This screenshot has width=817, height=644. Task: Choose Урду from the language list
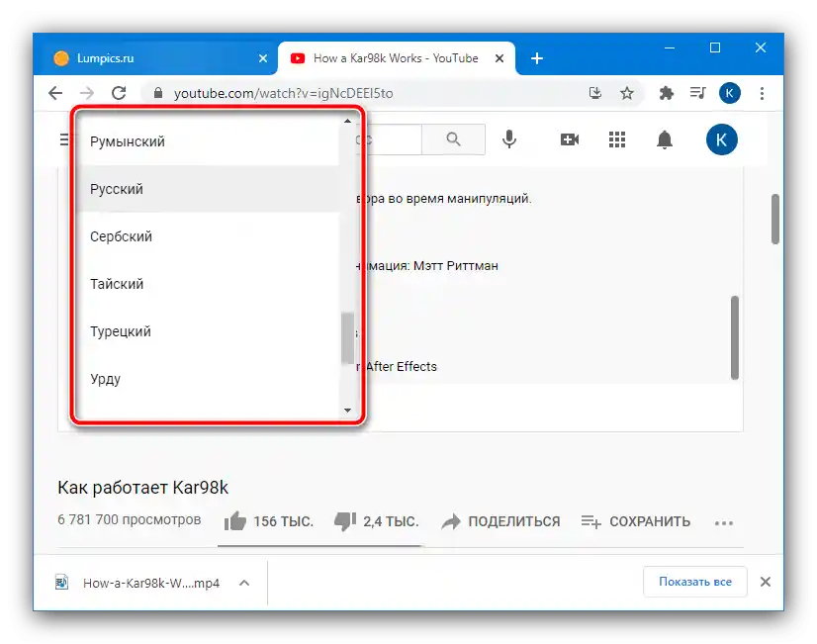[x=208, y=379]
